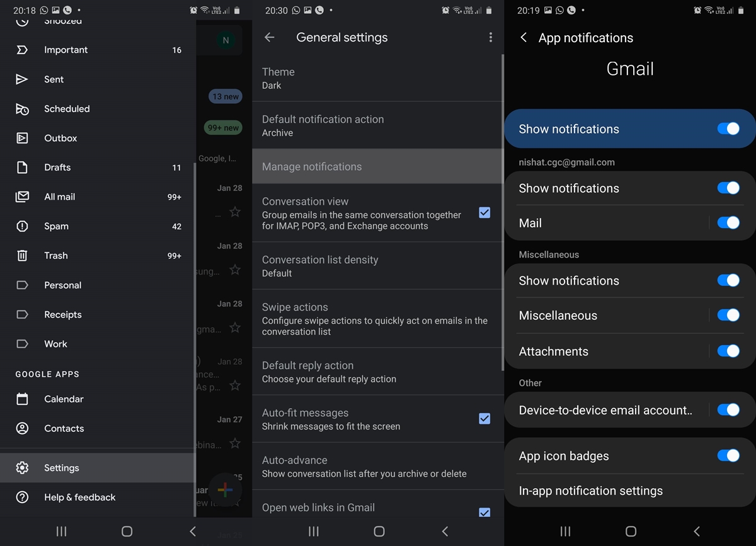Tap the Drafts document icon

22,168
